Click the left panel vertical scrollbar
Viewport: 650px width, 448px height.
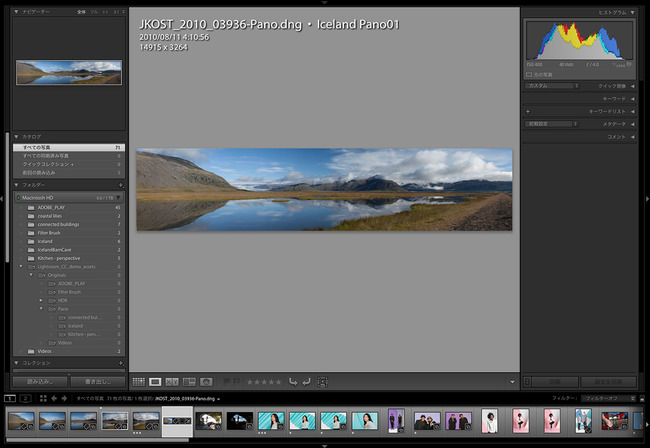(x=7, y=197)
